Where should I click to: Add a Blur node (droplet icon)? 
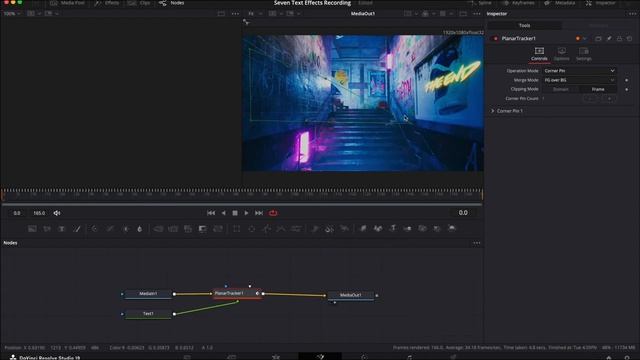tap(140, 229)
